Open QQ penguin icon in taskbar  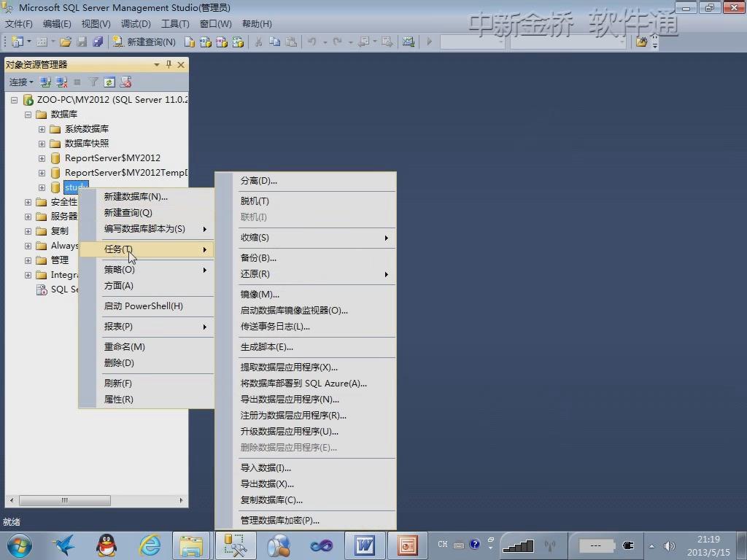[107, 545]
